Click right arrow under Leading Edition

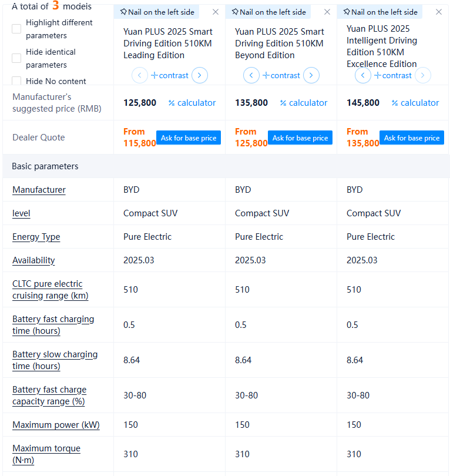[x=200, y=75]
